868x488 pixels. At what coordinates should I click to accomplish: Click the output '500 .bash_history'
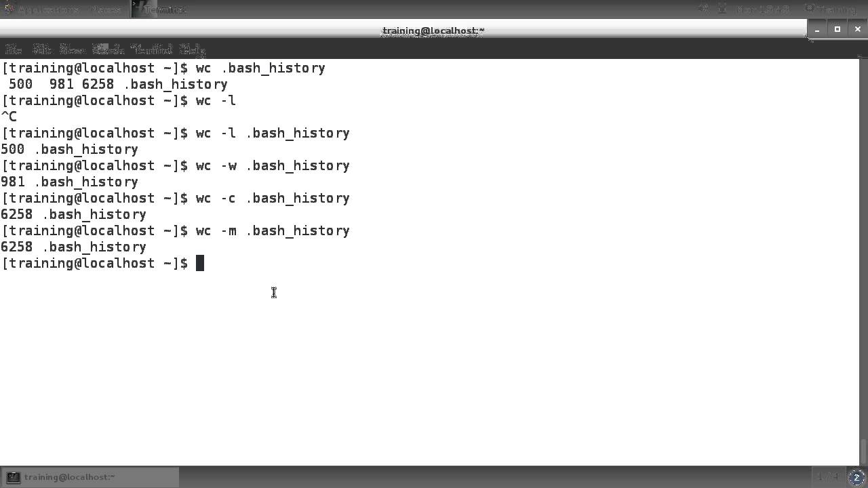coord(70,149)
